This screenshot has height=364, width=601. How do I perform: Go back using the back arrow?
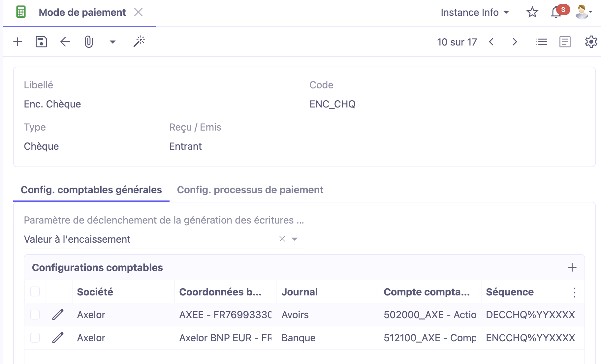(x=65, y=42)
